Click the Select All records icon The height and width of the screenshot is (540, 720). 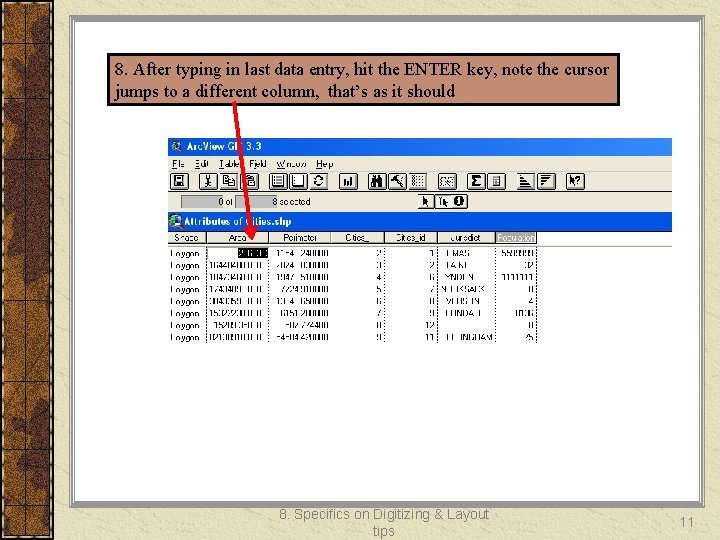click(x=278, y=181)
